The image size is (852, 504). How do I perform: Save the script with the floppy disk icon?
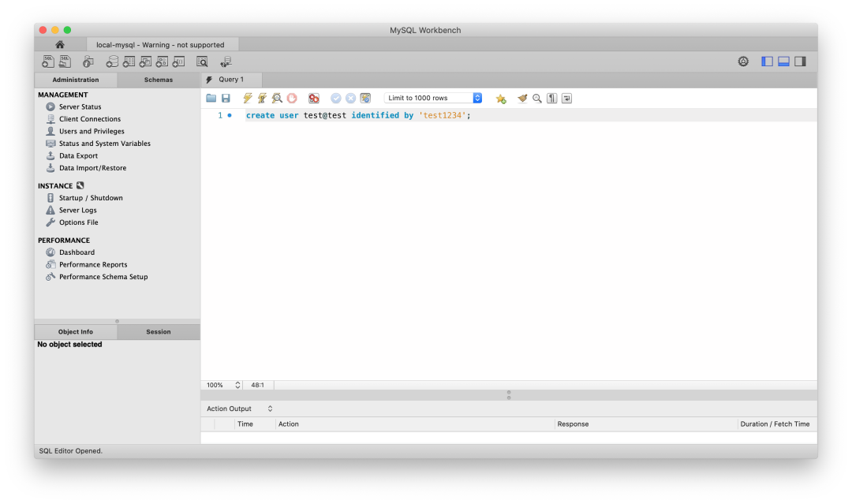coord(226,99)
